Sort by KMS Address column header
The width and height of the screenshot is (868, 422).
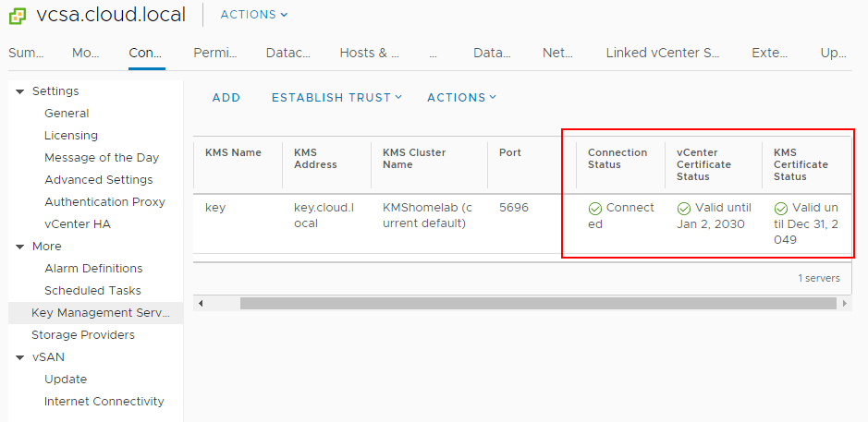(x=315, y=159)
